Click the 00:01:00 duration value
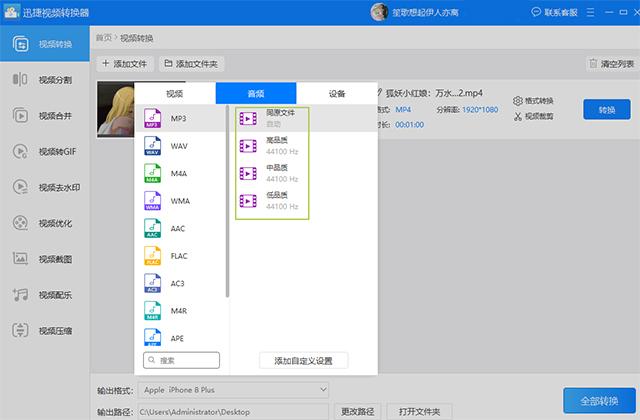The image size is (640, 420). point(409,124)
